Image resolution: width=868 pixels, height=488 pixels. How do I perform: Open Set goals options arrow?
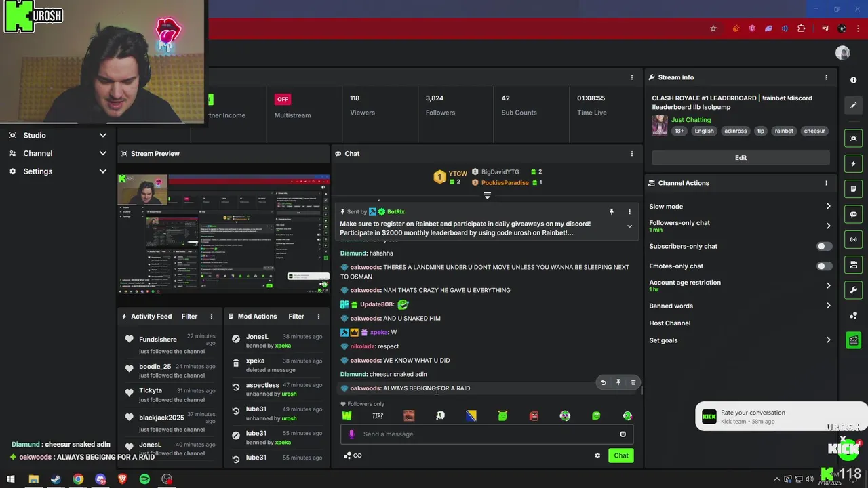click(x=828, y=340)
